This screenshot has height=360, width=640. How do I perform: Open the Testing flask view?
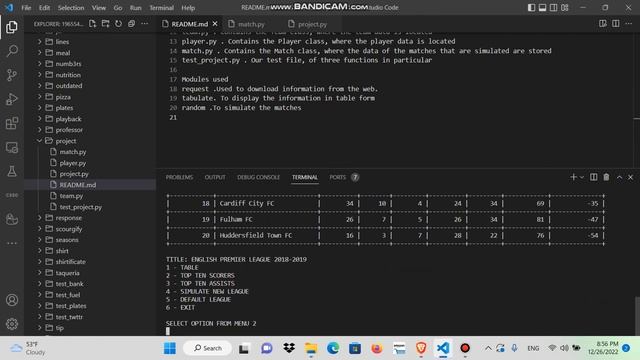pos(12,171)
